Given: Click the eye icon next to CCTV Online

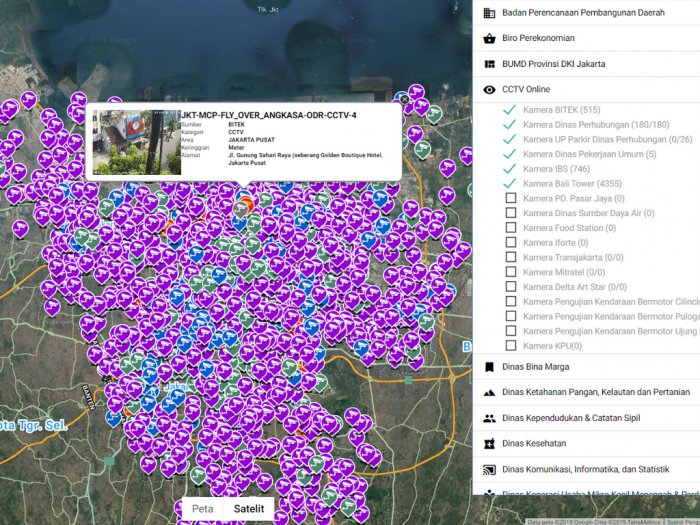Looking at the screenshot, I should 489,90.
